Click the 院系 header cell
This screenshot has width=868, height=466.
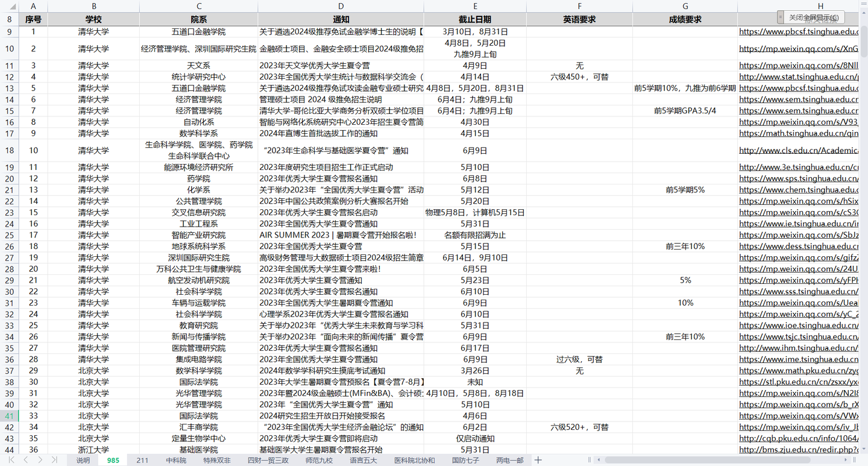click(x=198, y=19)
